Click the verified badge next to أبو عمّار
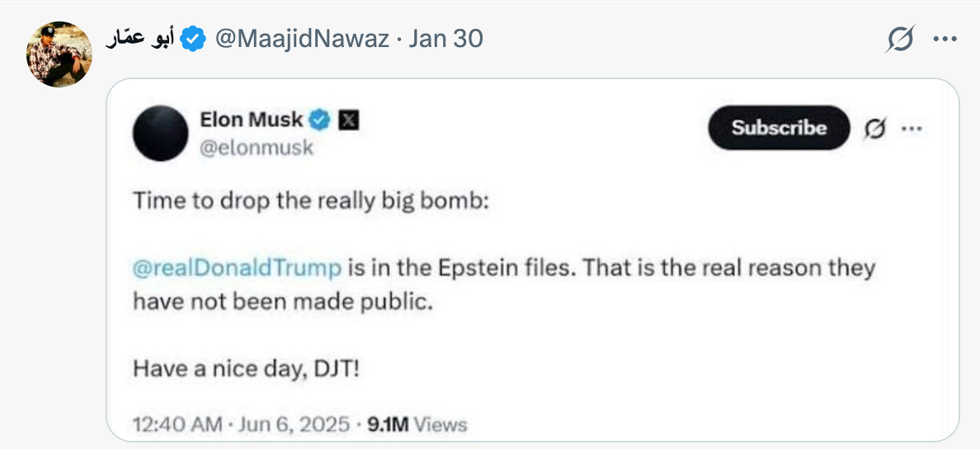Image resolution: width=980 pixels, height=449 pixels. (x=193, y=40)
